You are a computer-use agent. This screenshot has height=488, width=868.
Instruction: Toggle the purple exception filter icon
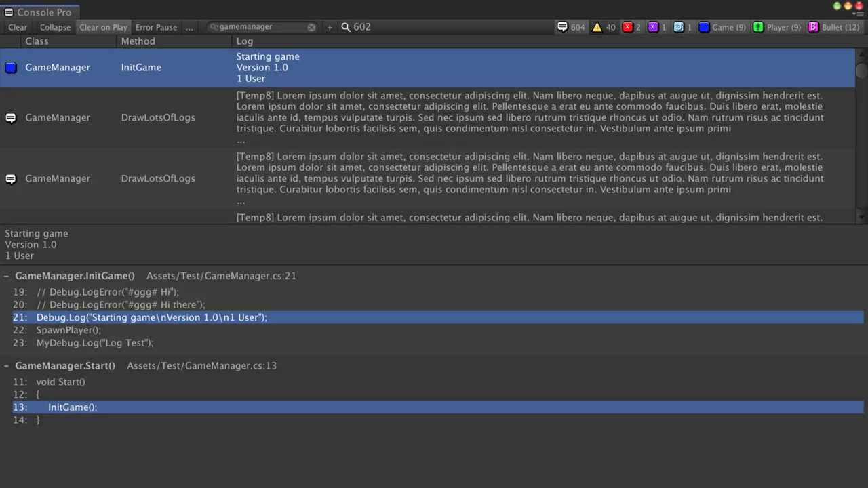click(656, 27)
